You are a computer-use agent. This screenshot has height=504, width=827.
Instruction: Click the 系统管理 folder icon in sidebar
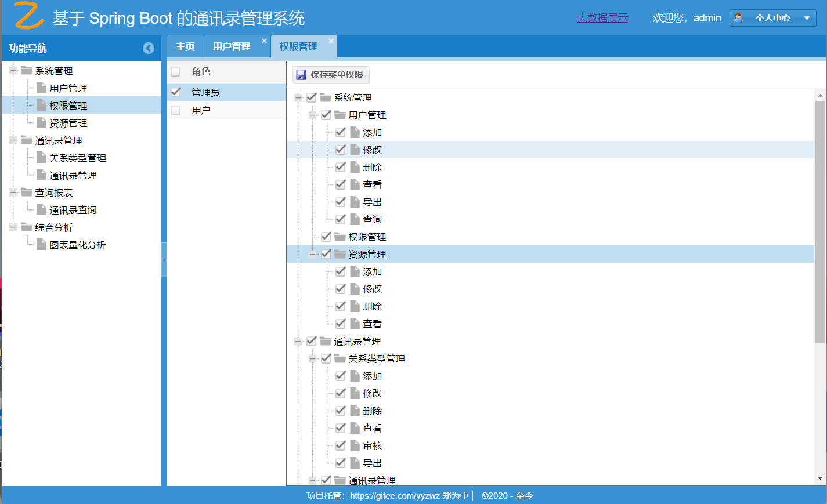point(27,70)
